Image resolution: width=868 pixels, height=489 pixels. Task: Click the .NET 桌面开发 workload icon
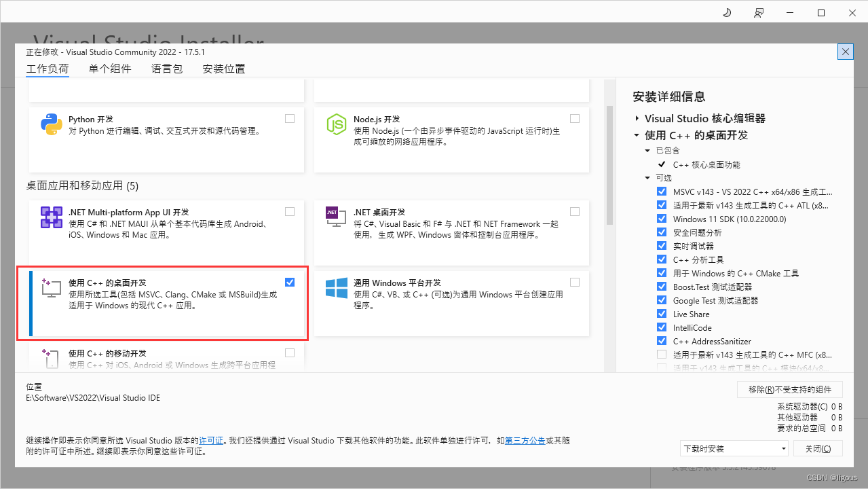pyautogui.click(x=337, y=218)
